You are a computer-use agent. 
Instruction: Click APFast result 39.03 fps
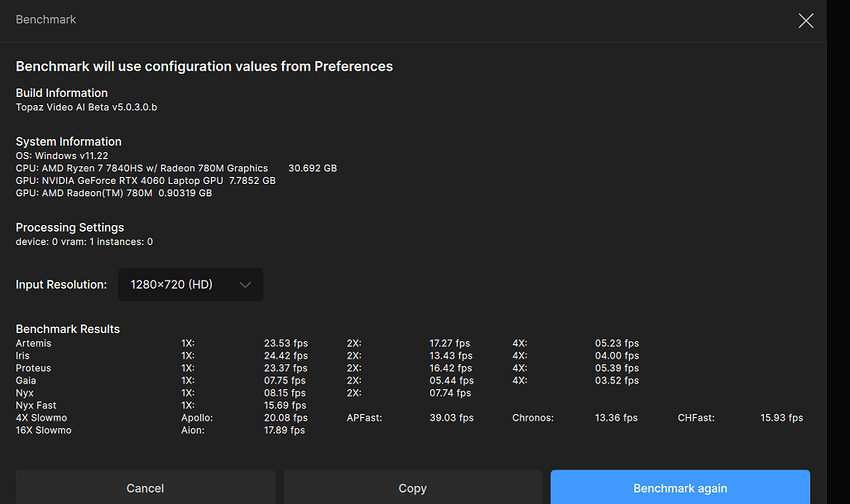[451, 418]
